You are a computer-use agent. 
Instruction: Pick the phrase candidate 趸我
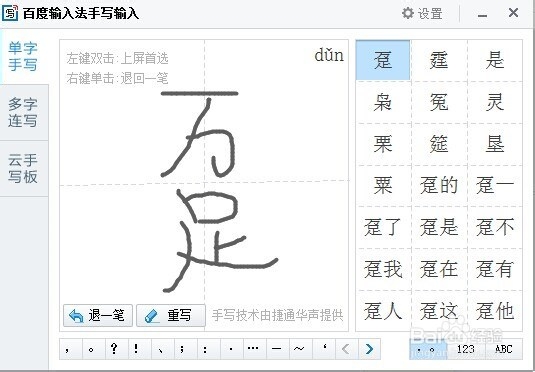point(383,269)
